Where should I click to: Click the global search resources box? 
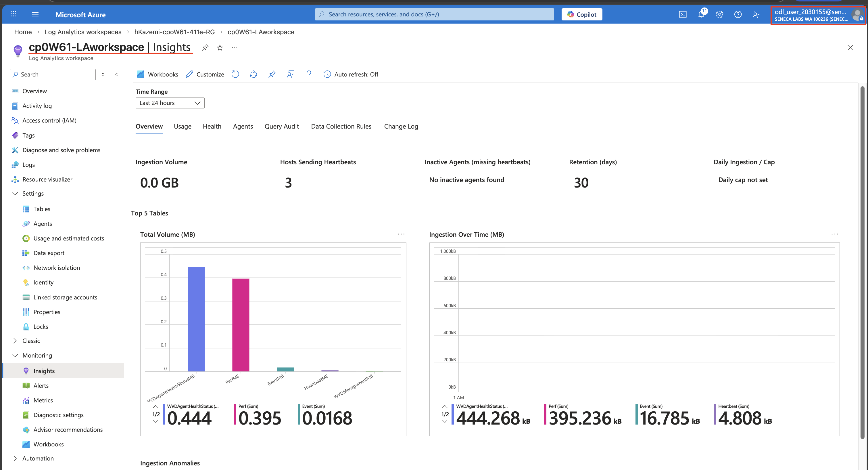pos(434,14)
